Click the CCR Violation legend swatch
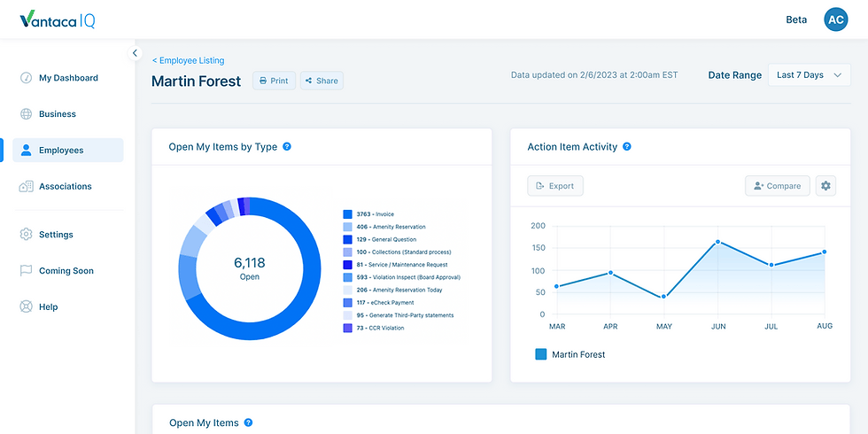Image resolution: width=868 pixels, height=434 pixels. coord(347,328)
